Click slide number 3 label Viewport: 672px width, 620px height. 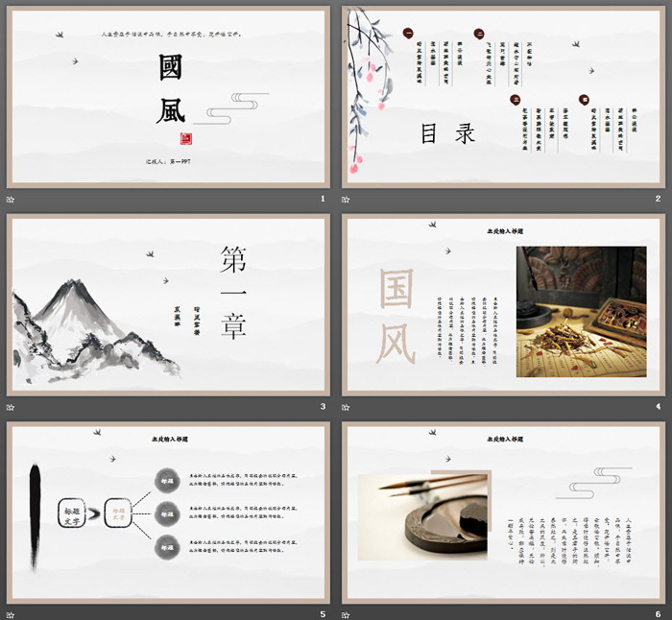pyautogui.click(x=323, y=407)
